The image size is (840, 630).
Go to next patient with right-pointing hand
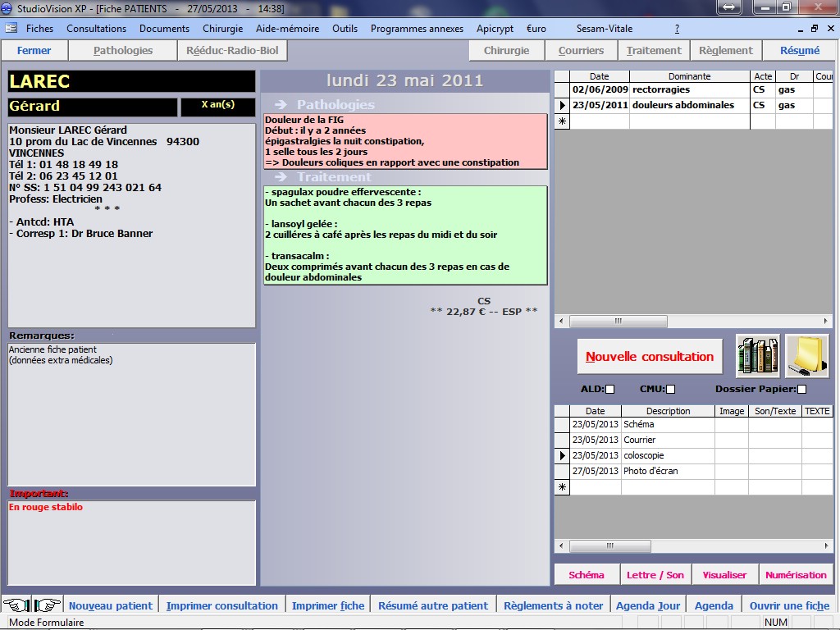pos(47,605)
